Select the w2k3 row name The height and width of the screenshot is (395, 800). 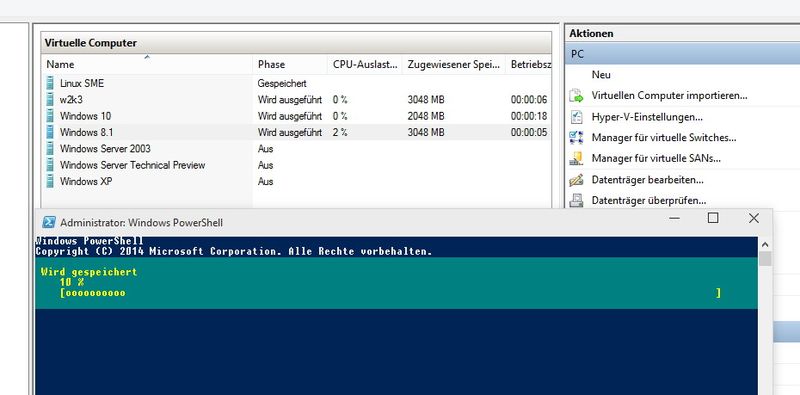[71, 100]
